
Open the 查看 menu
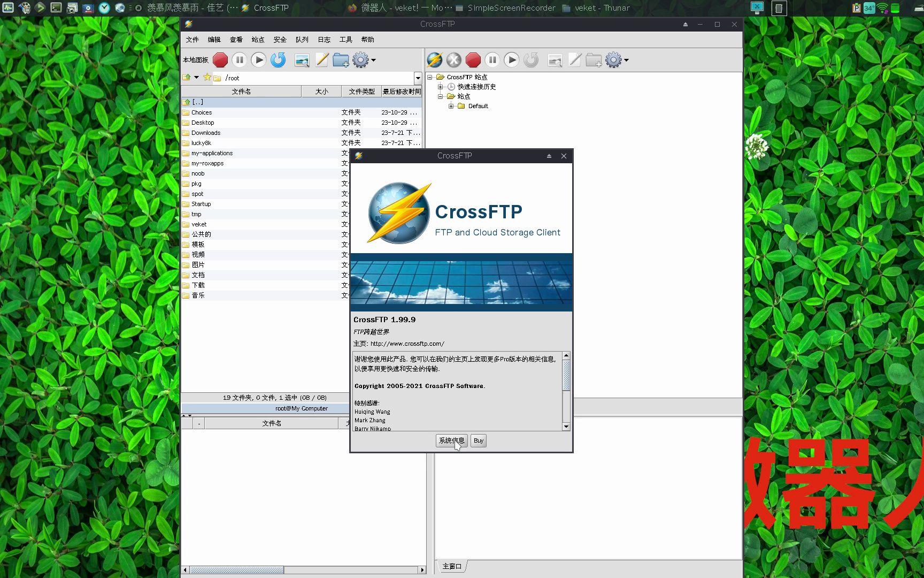pos(236,40)
